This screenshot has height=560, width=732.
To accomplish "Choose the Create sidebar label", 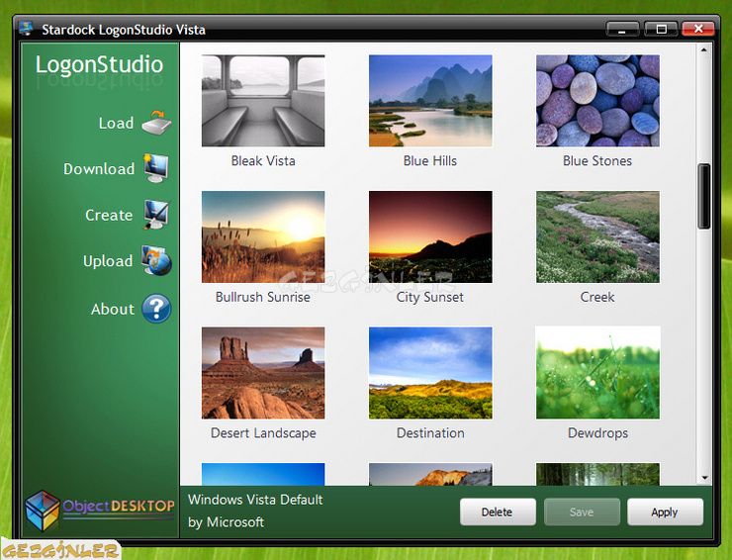I will (109, 215).
